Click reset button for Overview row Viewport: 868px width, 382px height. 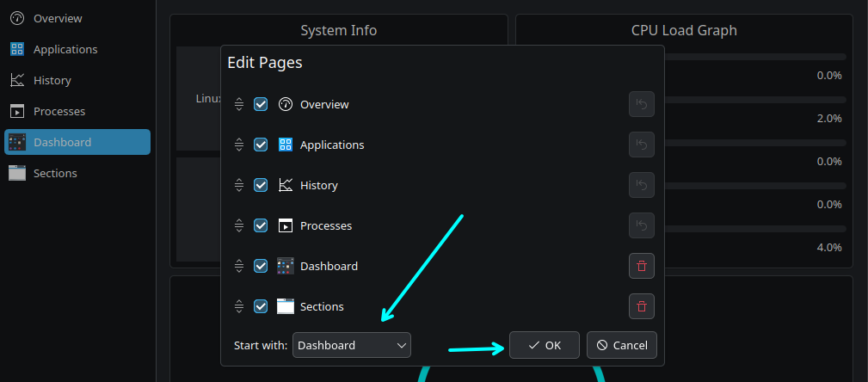pyautogui.click(x=642, y=104)
